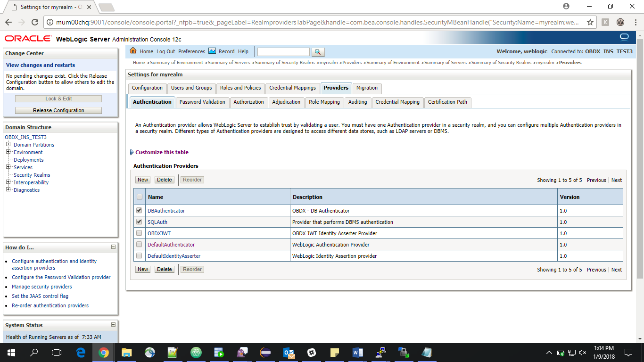Open the Users and Groups tab
This screenshot has width=644, height=362.
191,88
